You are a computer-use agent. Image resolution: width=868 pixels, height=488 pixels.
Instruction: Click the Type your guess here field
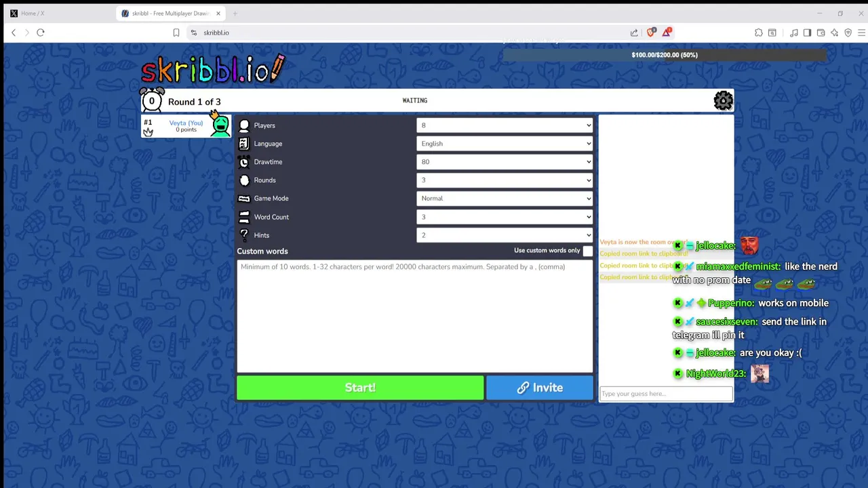pyautogui.click(x=666, y=394)
